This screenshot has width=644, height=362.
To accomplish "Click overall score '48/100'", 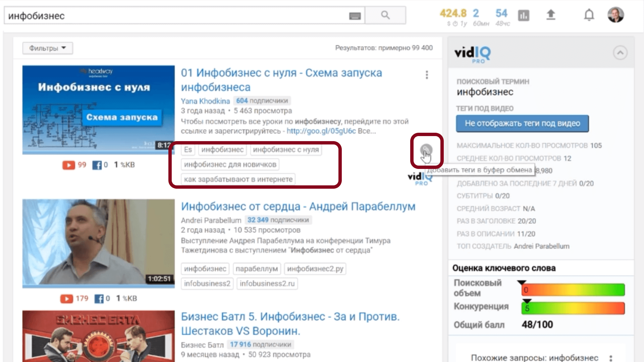I will tap(537, 324).
